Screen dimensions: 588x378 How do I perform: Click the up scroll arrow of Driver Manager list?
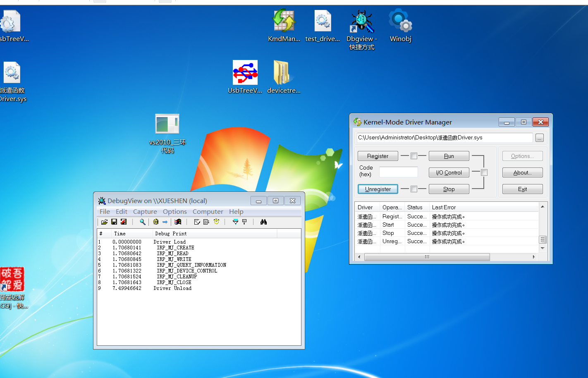(x=543, y=206)
